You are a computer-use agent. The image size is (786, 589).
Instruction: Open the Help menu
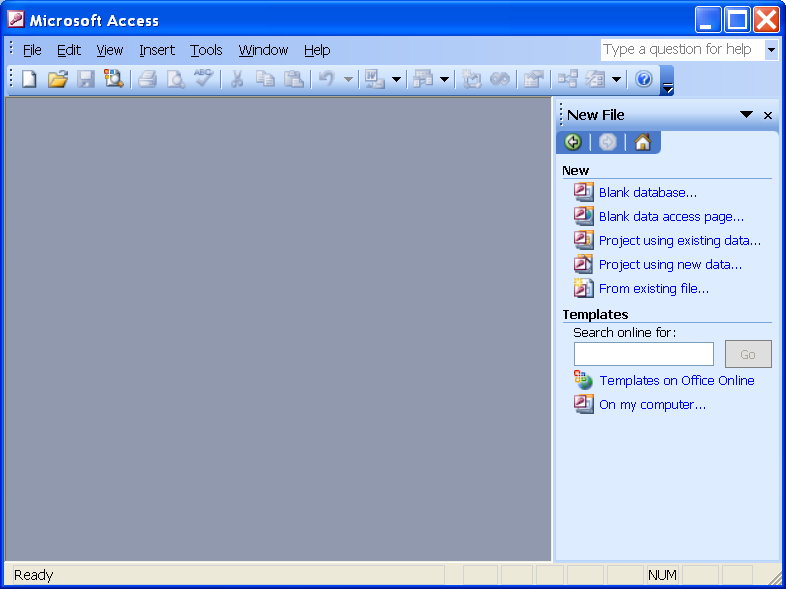click(317, 50)
